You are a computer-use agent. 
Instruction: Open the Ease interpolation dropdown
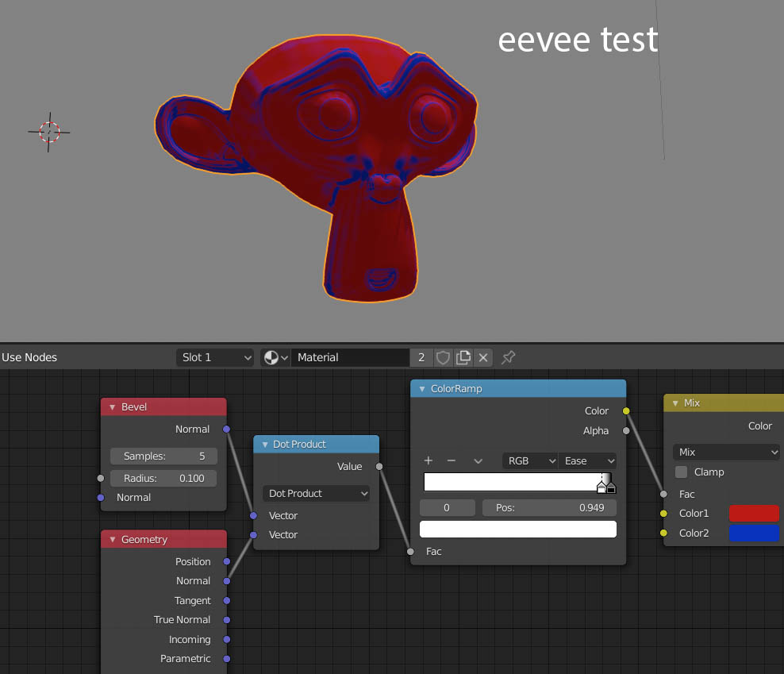pos(587,460)
